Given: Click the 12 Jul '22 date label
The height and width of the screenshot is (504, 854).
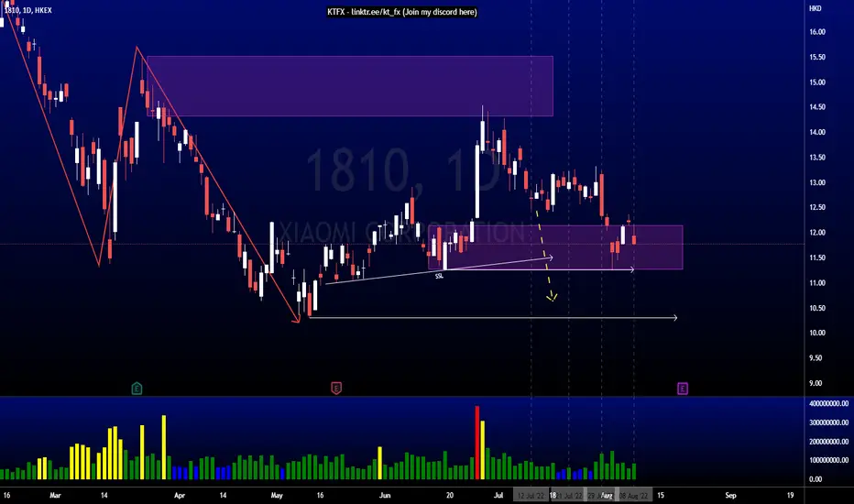Looking at the screenshot, I should [531, 495].
